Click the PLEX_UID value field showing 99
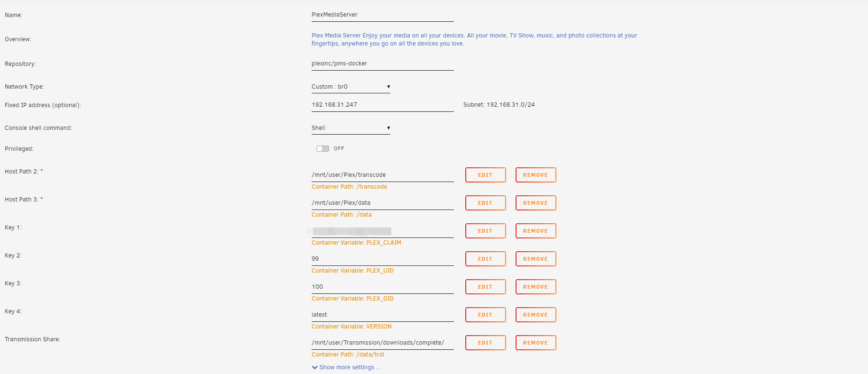Screen dimensions: 868x374 382,259
